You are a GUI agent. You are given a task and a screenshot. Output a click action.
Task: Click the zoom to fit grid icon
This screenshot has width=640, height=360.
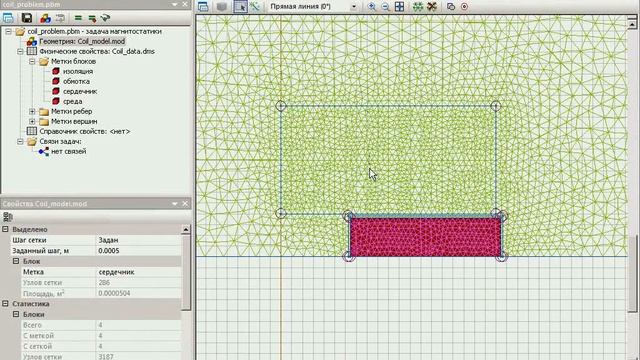400,7
